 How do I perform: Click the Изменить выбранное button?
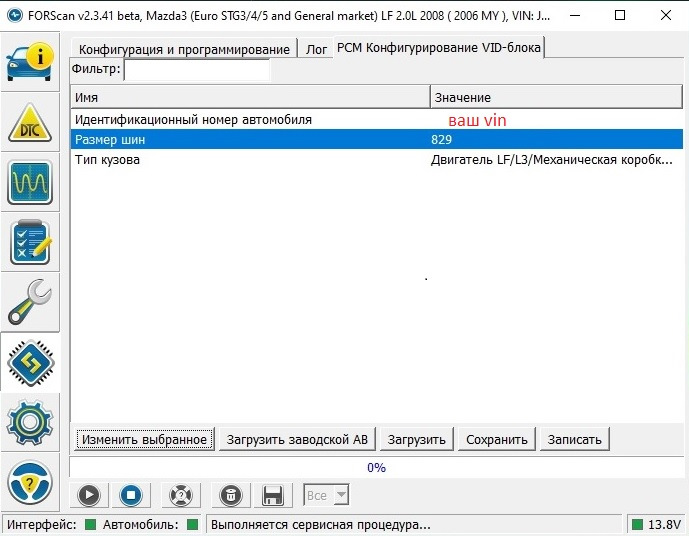coord(145,439)
